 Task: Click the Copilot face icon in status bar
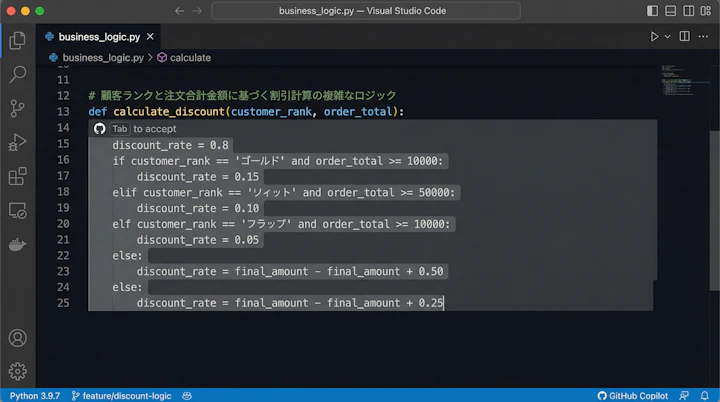[187, 396]
